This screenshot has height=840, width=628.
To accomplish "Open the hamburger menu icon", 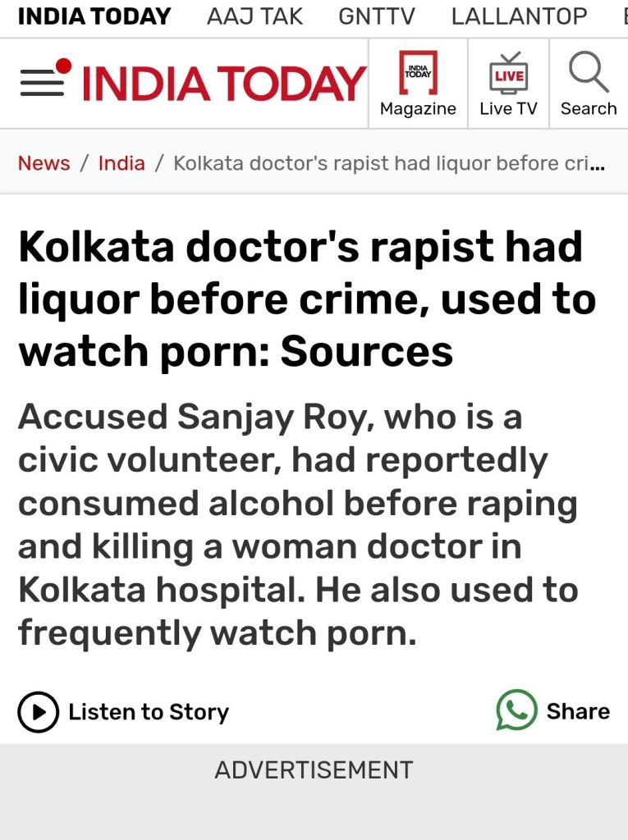I will click(43, 82).
